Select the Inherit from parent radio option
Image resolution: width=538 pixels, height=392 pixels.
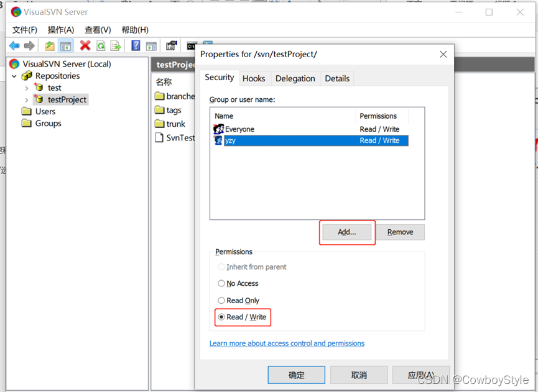[x=252, y=267]
